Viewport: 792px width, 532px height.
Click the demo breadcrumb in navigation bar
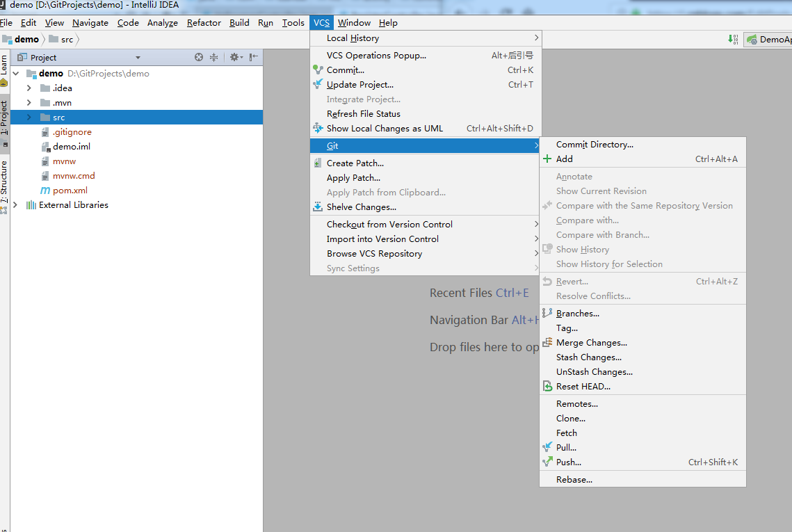[21, 39]
